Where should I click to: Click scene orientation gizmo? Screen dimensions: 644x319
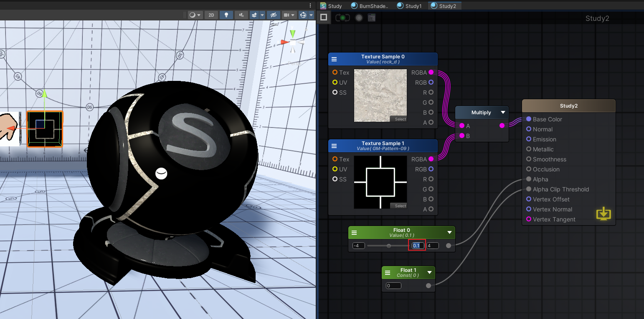293,42
